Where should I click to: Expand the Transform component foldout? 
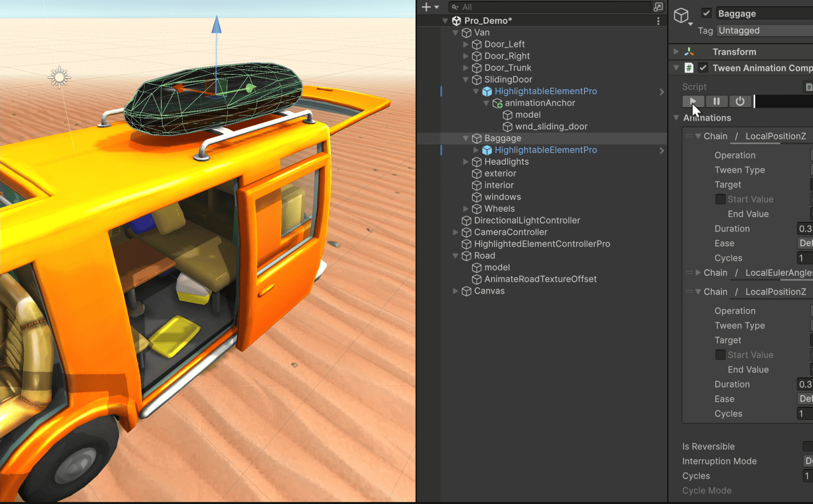pyautogui.click(x=676, y=52)
